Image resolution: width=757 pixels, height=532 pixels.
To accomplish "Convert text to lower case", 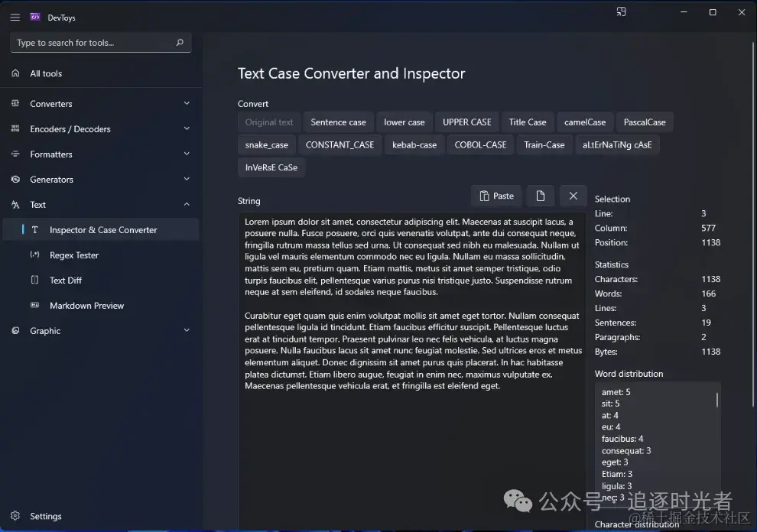I will 404,122.
